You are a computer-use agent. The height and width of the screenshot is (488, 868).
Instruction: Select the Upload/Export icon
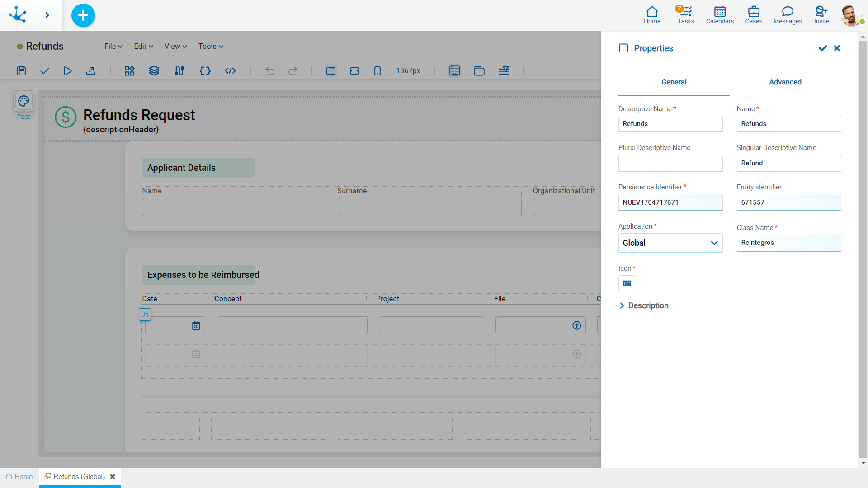tap(90, 70)
